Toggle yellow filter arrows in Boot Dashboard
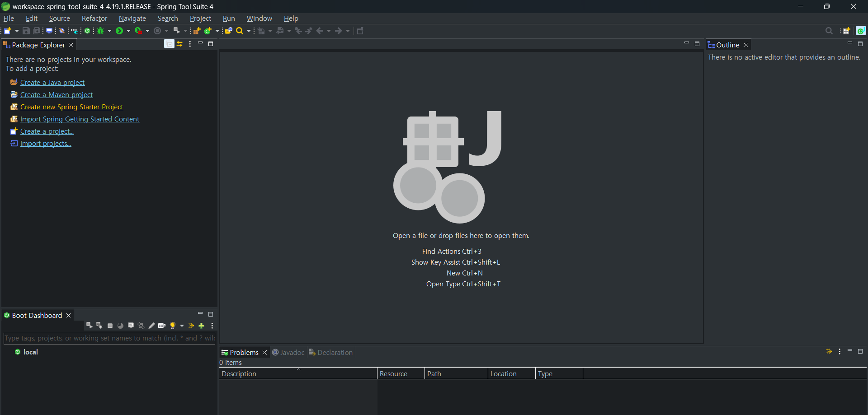The image size is (868, 415). (x=191, y=326)
